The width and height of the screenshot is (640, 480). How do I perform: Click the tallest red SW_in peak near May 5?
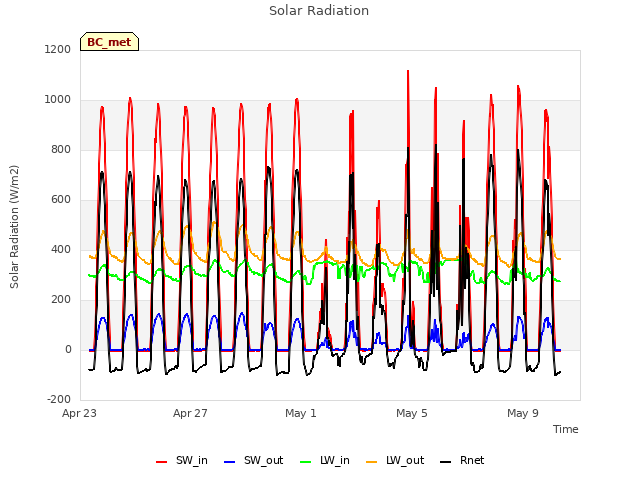coord(408,72)
